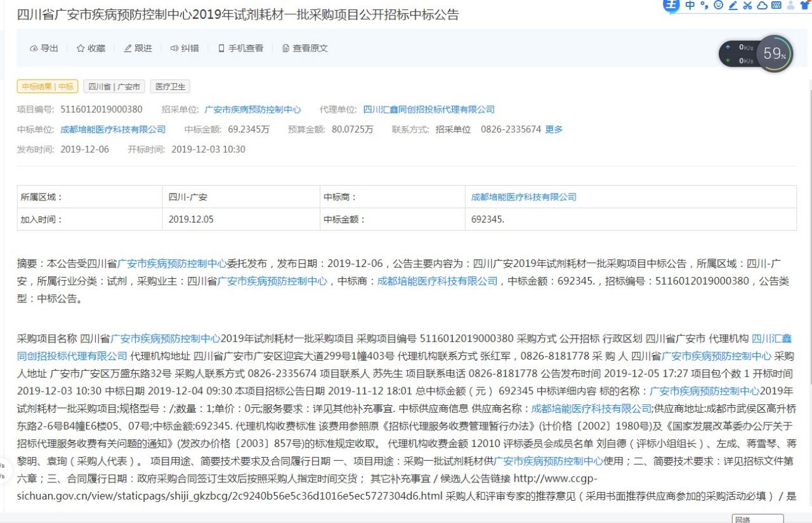Image resolution: width=812 pixels, height=523 pixels.
Task: Toggle the 中 Chinese input mode
Action: [690, 6]
